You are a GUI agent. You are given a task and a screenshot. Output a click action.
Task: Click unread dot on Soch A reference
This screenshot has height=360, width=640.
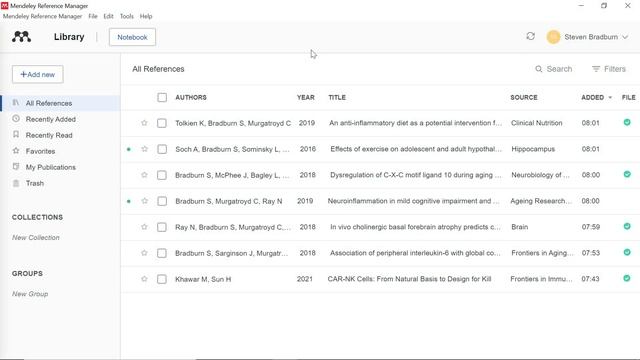(x=129, y=149)
